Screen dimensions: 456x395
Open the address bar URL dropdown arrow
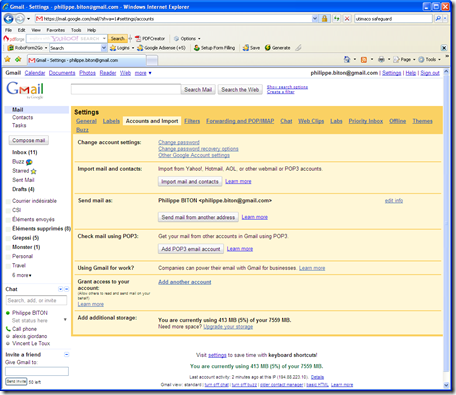pyautogui.click(x=315, y=19)
